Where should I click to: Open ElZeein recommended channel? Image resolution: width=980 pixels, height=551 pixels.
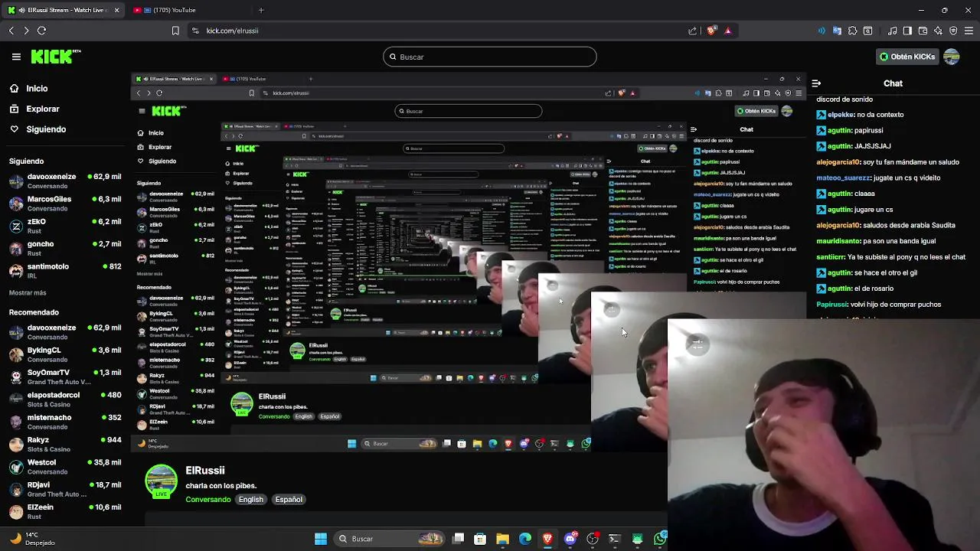pyautogui.click(x=65, y=511)
